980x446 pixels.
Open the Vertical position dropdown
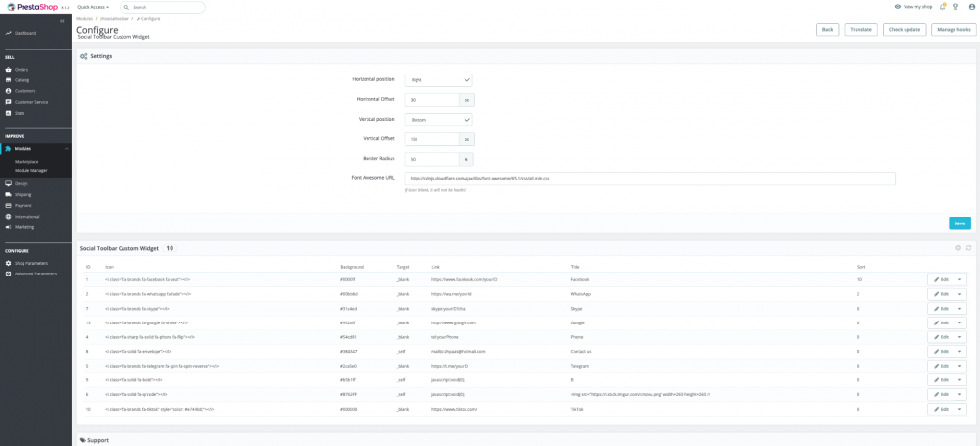tap(438, 120)
